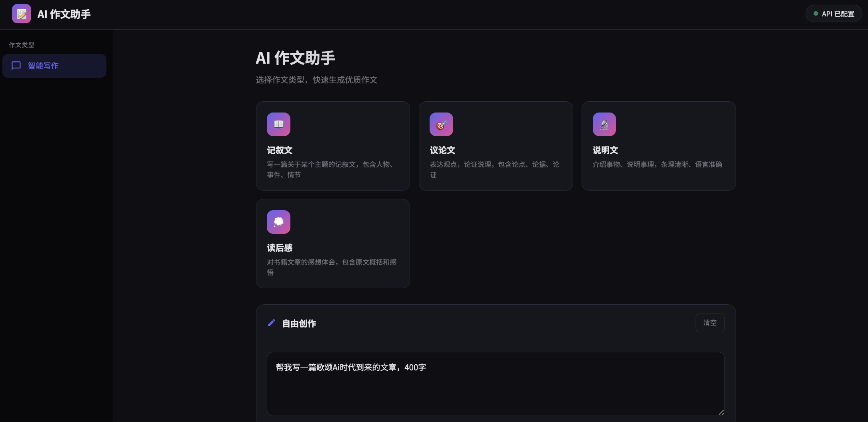Viewport: 868px width, 422px height.
Task: Open the 读后感 essay type card
Action: [333, 243]
